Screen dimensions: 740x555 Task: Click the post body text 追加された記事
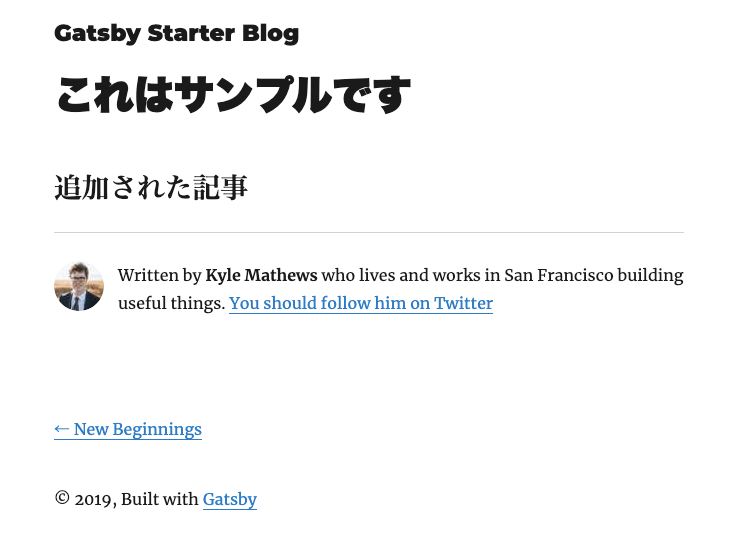coord(151,187)
